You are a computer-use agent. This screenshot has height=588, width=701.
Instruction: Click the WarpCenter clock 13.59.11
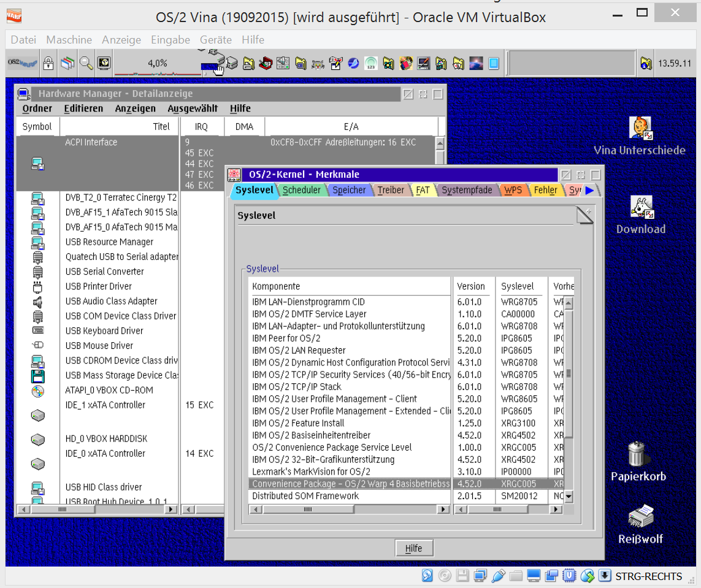(675, 63)
